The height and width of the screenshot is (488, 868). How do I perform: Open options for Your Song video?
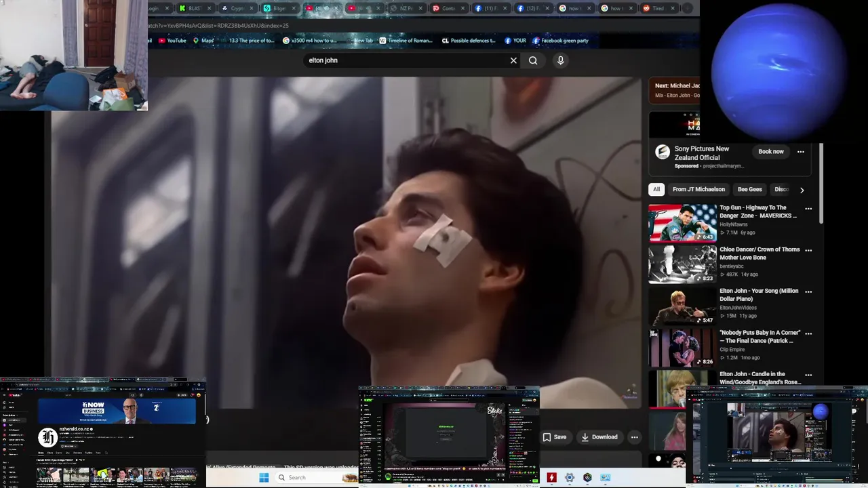pos(808,291)
